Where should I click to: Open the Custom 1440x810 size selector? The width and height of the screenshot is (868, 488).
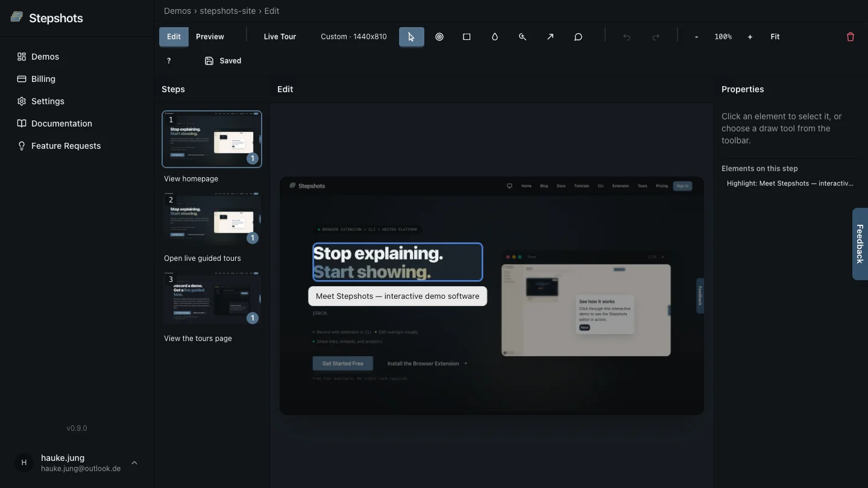point(354,37)
